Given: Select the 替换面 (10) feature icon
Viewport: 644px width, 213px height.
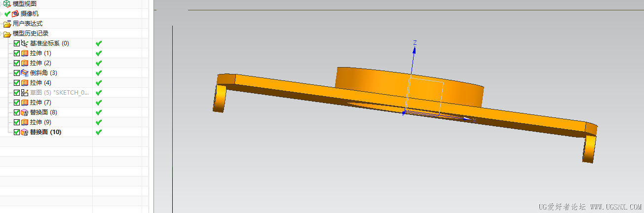Looking at the screenshot, I should 25,132.
